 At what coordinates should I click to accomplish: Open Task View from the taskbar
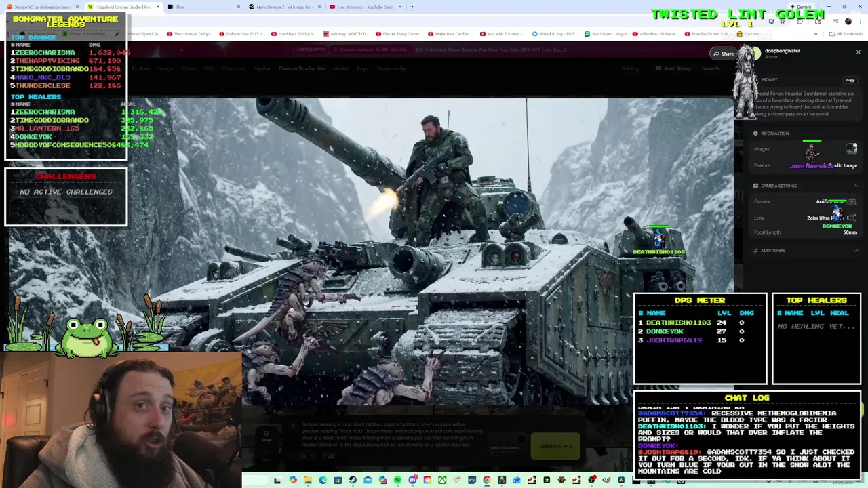277,480
